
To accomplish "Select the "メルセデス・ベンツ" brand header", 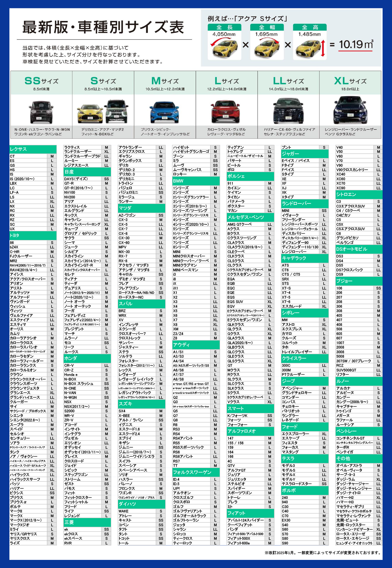I will click(250, 217).
